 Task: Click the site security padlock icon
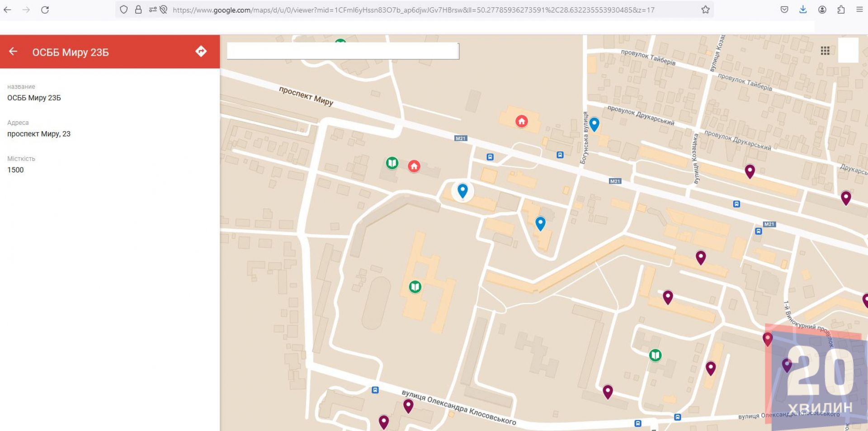138,10
